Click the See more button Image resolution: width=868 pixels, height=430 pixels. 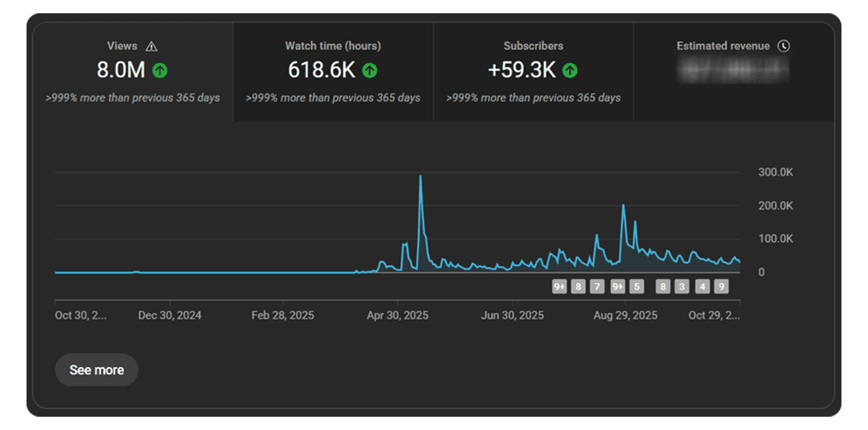pyautogui.click(x=97, y=370)
